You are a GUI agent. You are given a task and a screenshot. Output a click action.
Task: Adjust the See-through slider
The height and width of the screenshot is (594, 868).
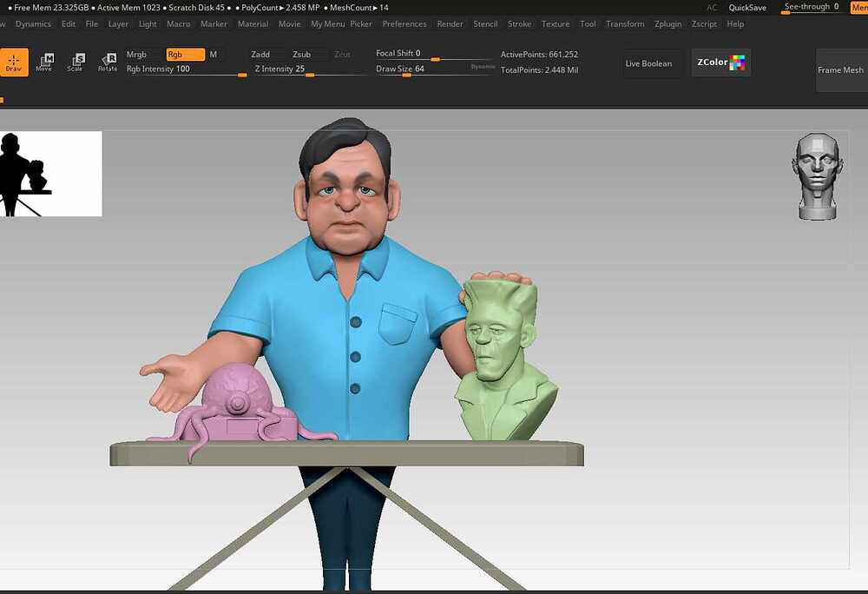click(812, 7)
